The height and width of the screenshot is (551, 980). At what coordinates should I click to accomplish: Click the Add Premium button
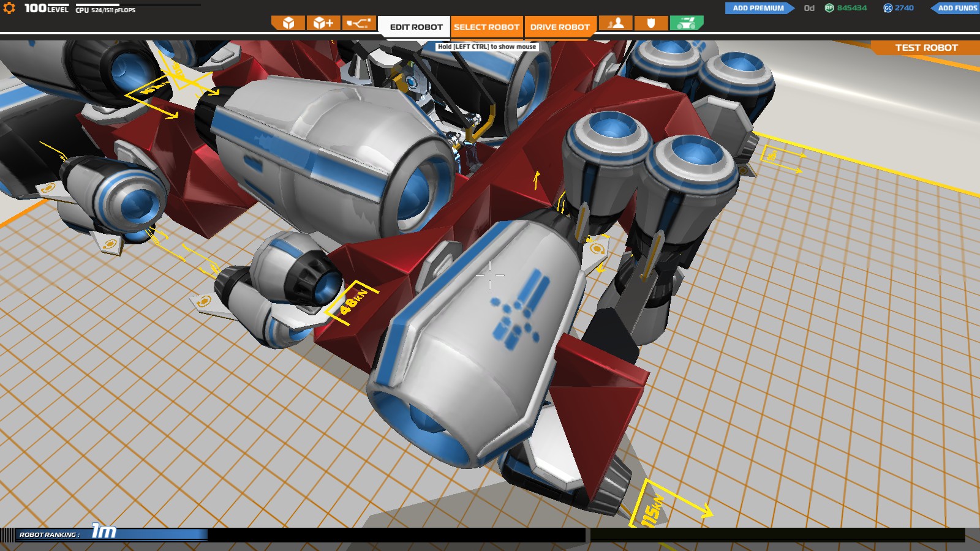tap(759, 8)
